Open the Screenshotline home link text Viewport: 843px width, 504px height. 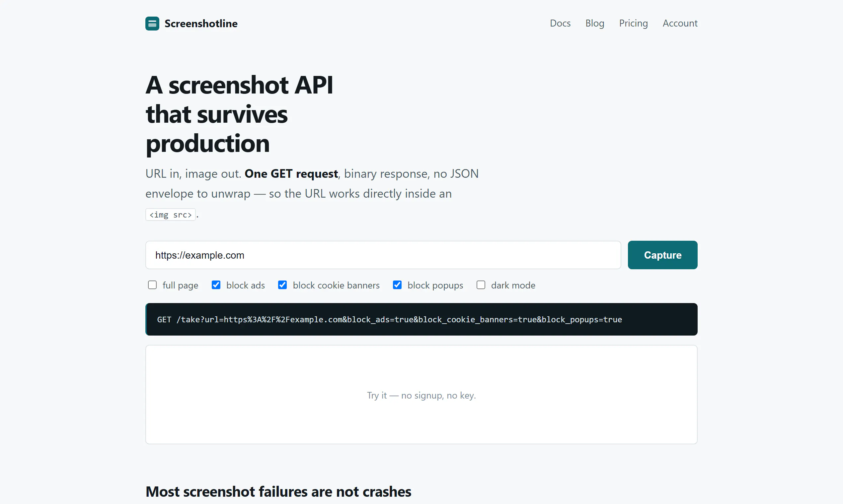click(201, 24)
